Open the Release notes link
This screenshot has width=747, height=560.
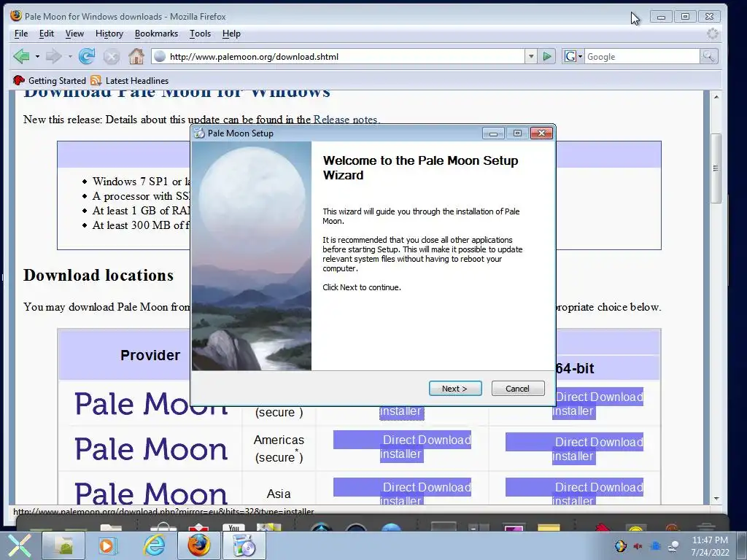click(x=345, y=120)
